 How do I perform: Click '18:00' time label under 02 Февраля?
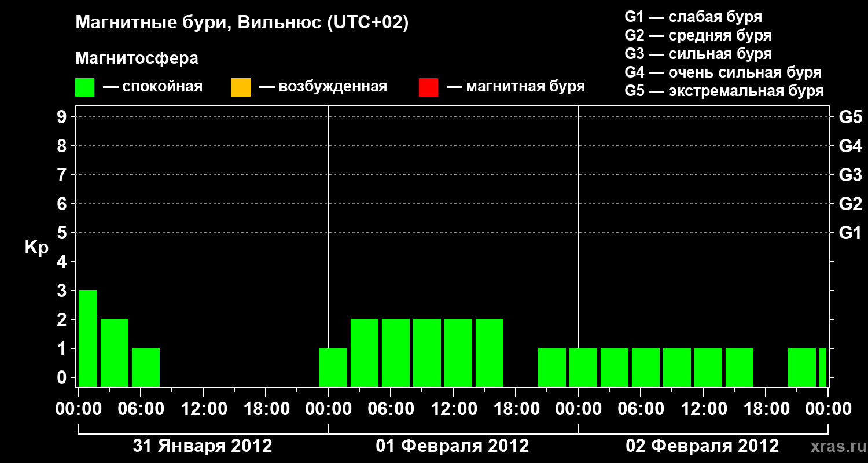(766, 409)
